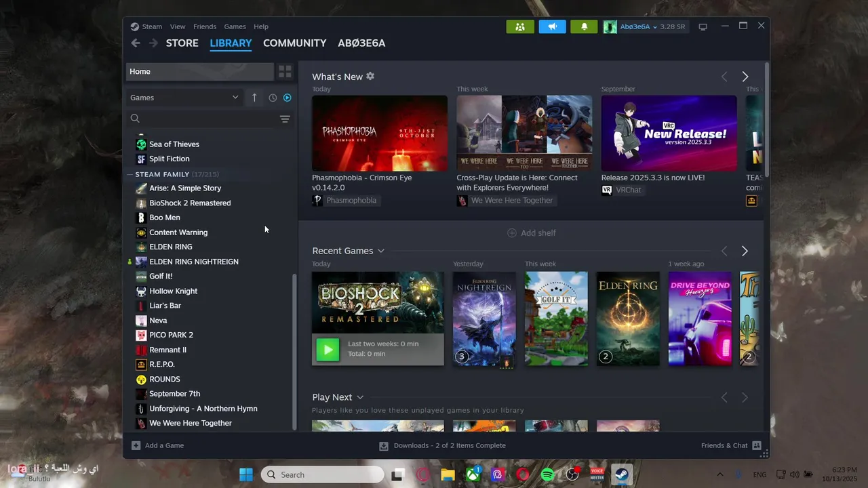Click the game list vertical scrollbar
The image size is (868, 488).
[x=294, y=351]
